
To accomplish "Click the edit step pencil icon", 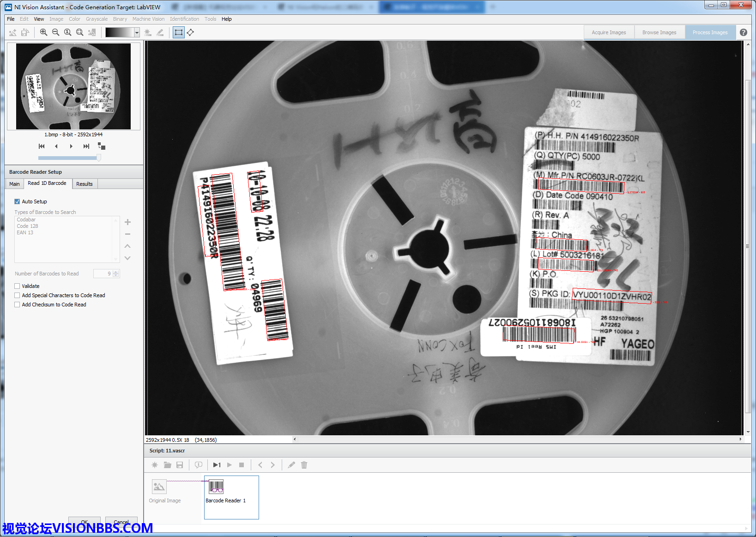I will (291, 465).
